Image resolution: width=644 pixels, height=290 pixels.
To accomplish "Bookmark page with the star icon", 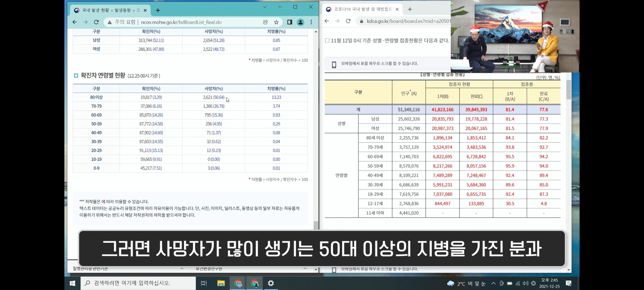I will [276, 22].
